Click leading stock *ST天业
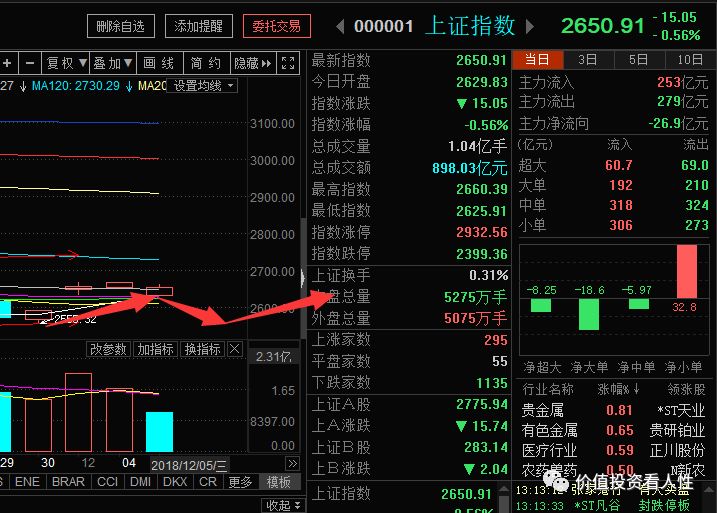This screenshot has height=513, width=717. click(681, 410)
